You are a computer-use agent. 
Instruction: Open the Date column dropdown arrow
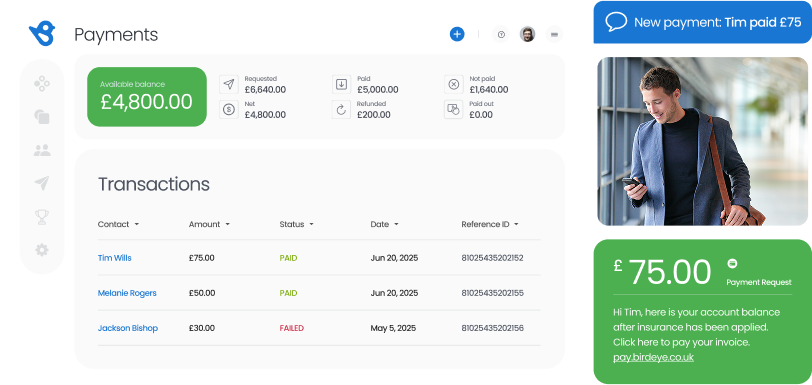[x=396, y=224]
